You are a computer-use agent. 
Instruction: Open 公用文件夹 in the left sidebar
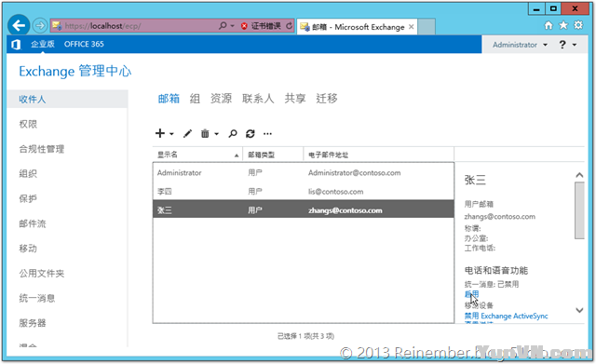[x=42, y=274]
